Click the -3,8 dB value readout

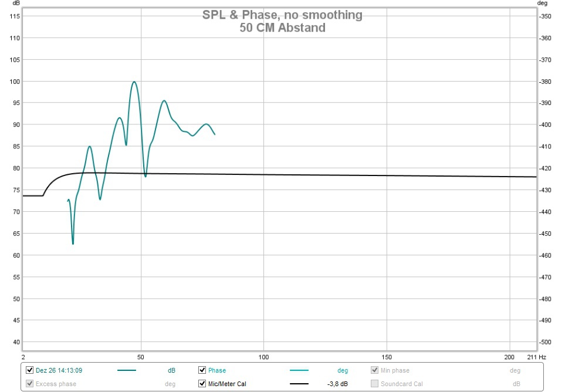(337, 384)
